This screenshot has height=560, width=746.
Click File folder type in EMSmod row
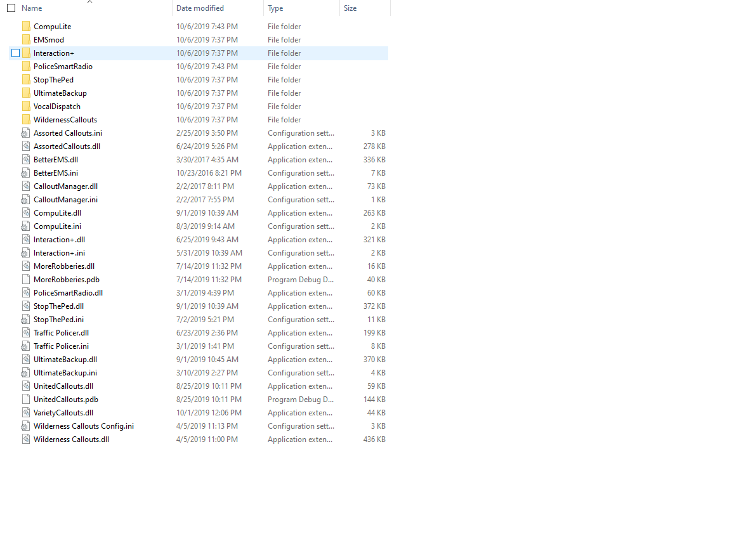(284, 39)
